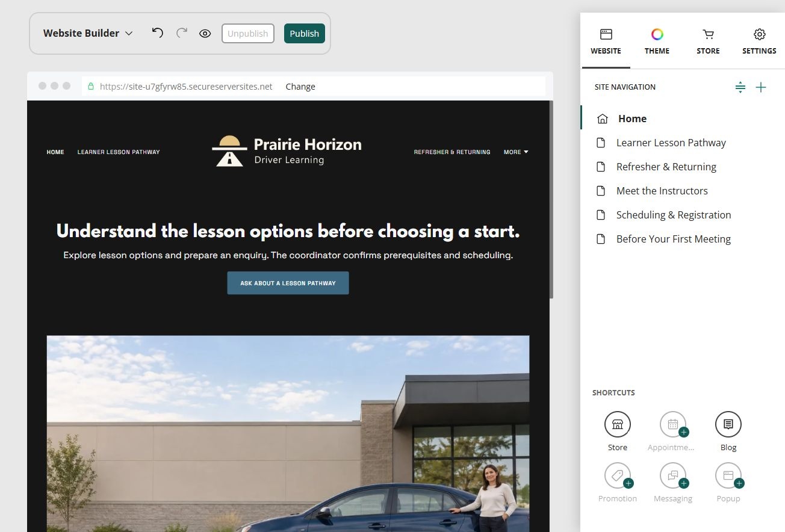The image size is (785, 532).
Task: Open the Website Builder dropdown
Action: [88, 33]
